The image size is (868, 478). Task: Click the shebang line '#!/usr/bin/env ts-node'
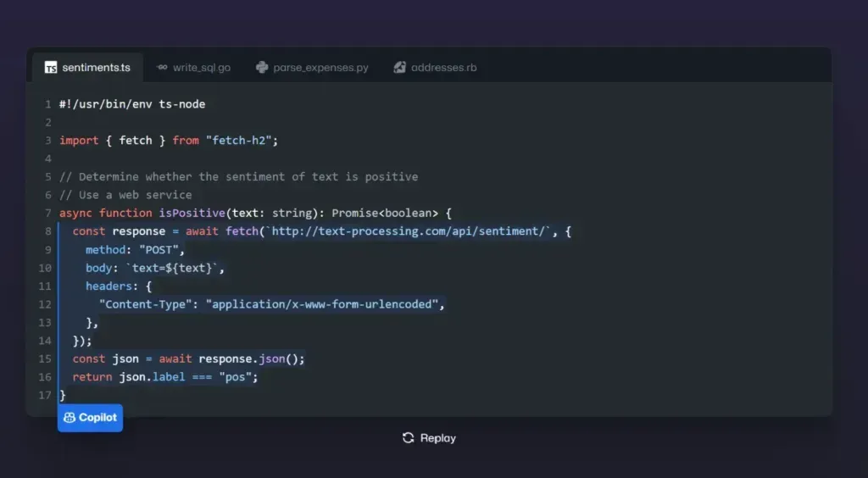point(132,104)
